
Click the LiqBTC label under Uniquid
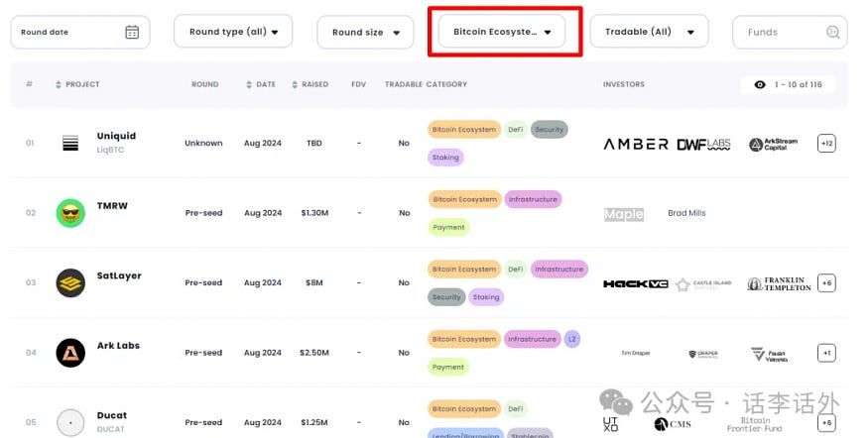click(x=110, y=150)
